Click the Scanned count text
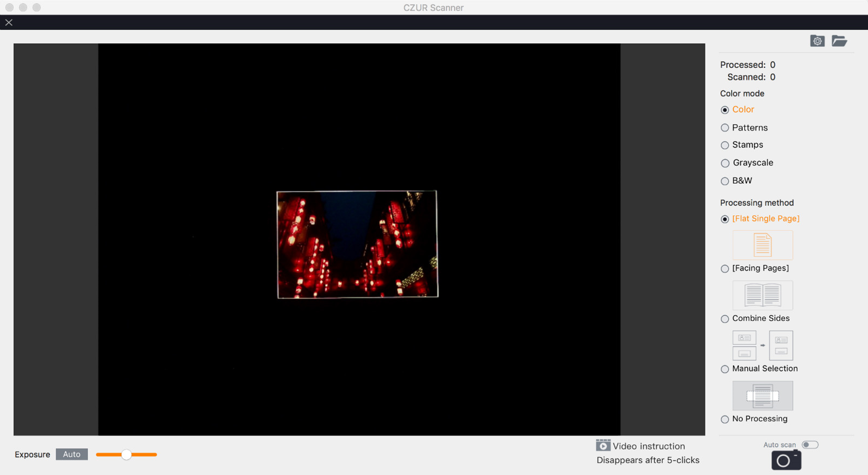 click(x=751, y=77)
